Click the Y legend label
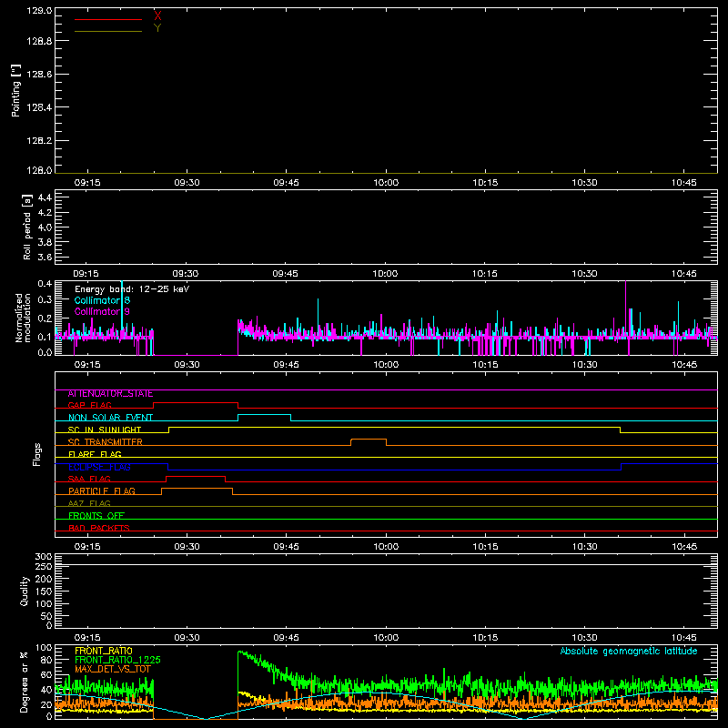The width and height of the screenshot is (728, 728). pos(157,28)
